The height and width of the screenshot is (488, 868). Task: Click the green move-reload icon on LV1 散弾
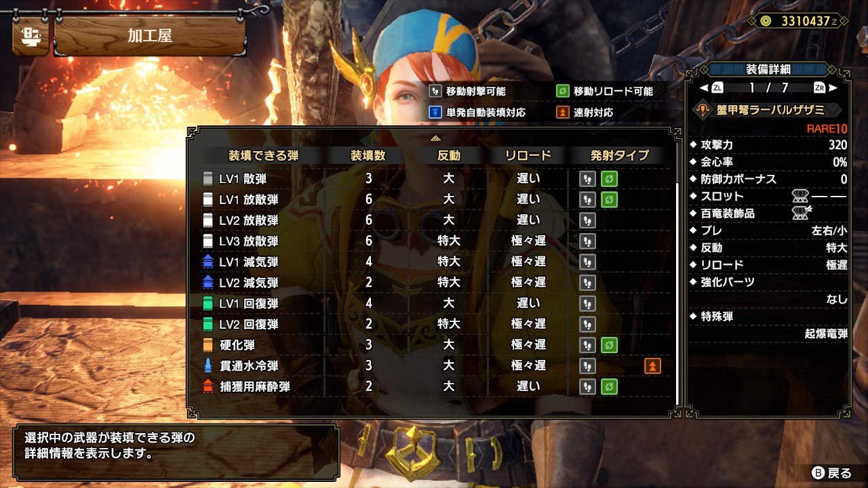pyautogui.click(x=609, y=179)
